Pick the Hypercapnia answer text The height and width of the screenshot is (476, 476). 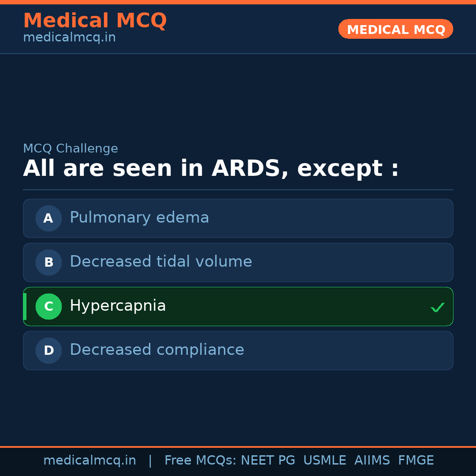click(x=118, y=306)
